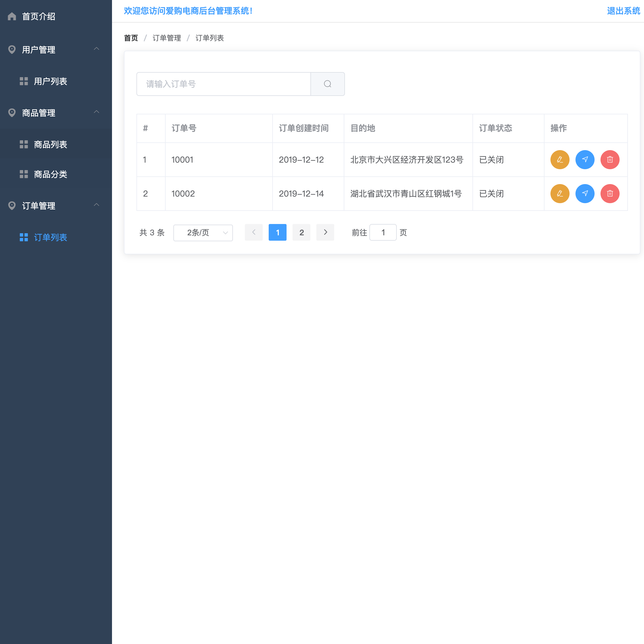Click the home icon beside 首页介绍
Viewport: 644px width, 644px height.
click(x=12, y=16)
